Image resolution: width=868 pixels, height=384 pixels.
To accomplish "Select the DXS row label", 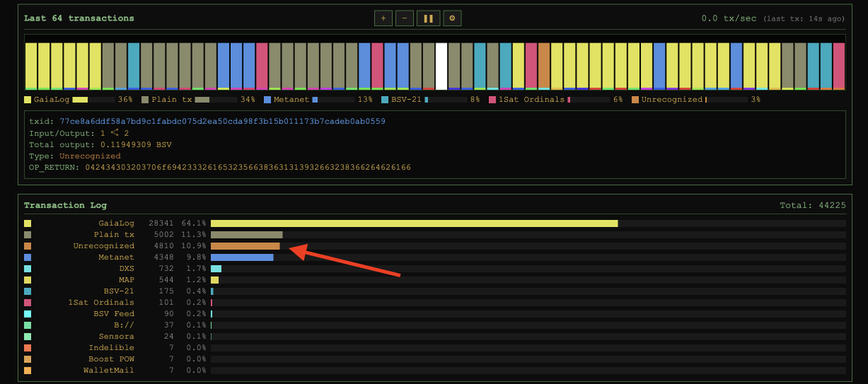I will 127,269.
